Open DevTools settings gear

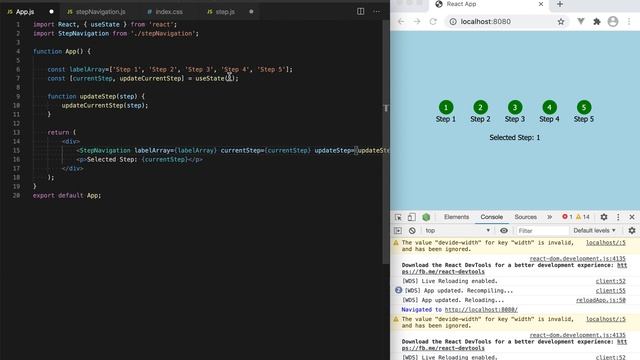tap(604, 217)
